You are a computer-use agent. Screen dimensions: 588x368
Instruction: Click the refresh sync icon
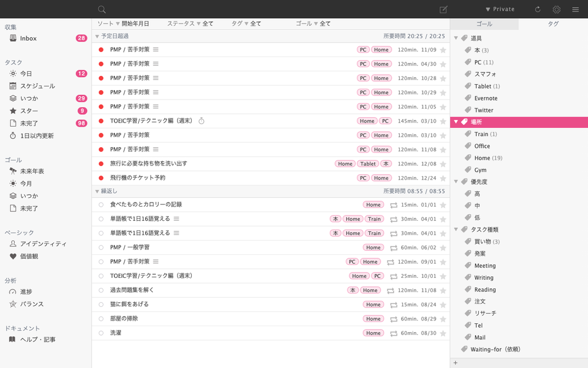pyautogui.click(x=537, y=9)
